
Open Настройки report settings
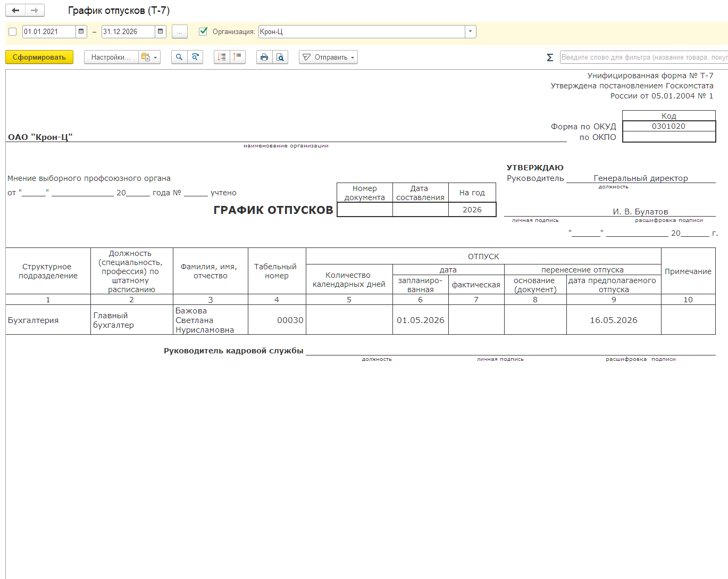point(111,57)
